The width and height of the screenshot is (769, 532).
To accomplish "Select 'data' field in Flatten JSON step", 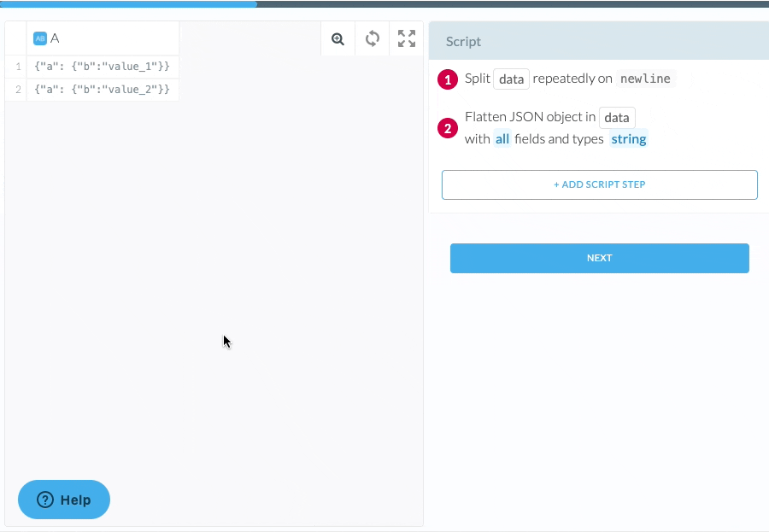I will point(616,117).
